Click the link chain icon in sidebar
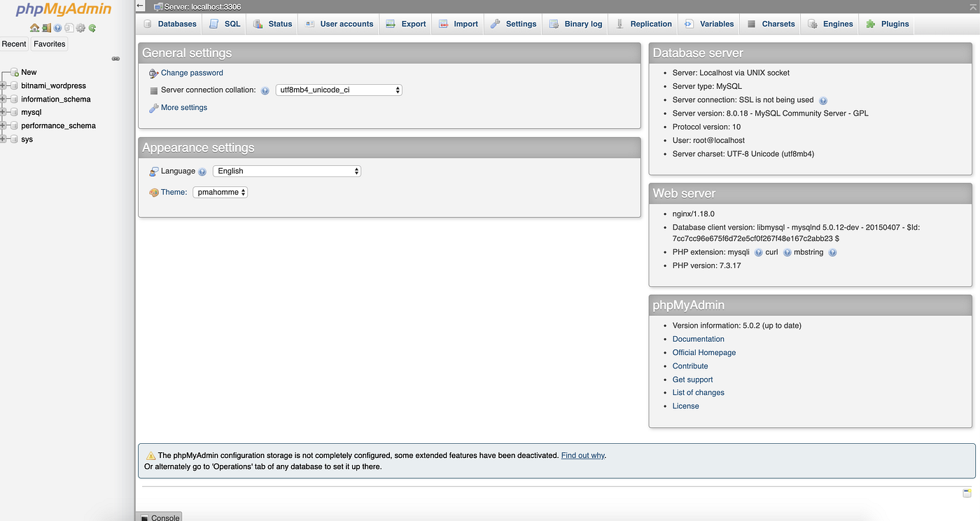This screenshot has height=521, width=980. pos(116,59)
